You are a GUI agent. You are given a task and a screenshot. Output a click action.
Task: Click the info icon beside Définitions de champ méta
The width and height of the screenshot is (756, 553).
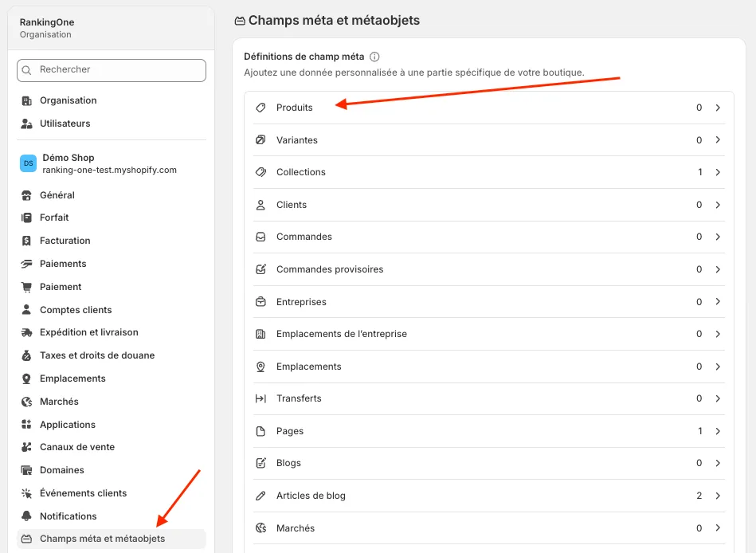tap(374, 57)
